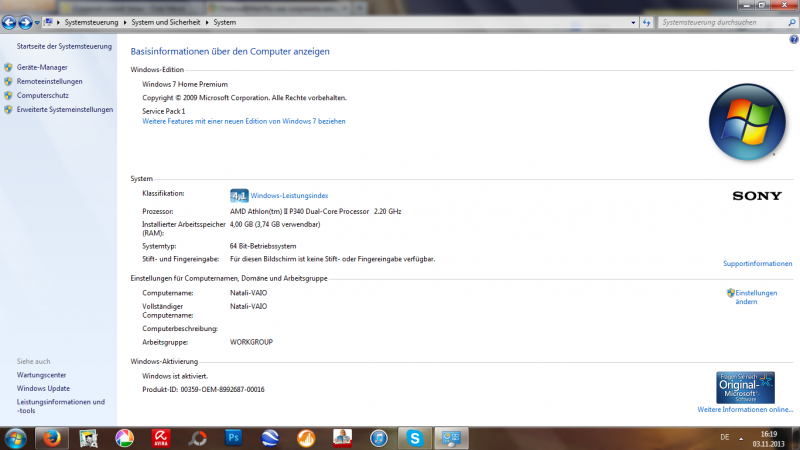The width and height of the screenshot is (800, 450).
Task: Focus the Systemsteuerung durchsuchen search box
Action: click(x=722, y=22)
